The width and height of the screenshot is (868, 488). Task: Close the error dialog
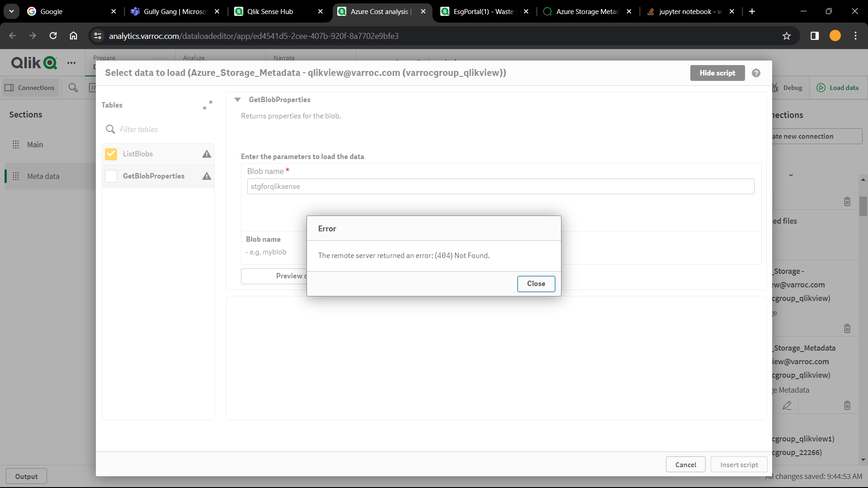(536, 284)
